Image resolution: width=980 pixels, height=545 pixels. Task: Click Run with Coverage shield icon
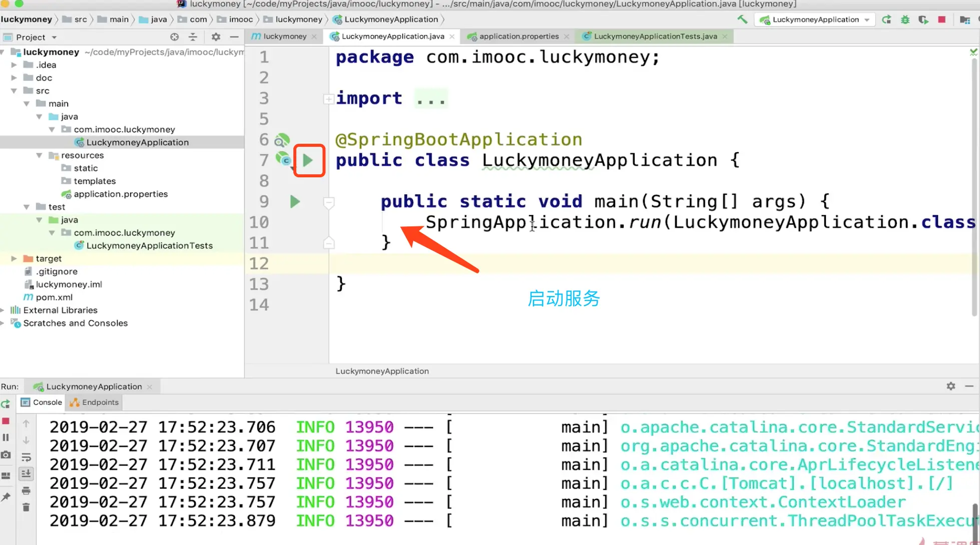[923, 20]
